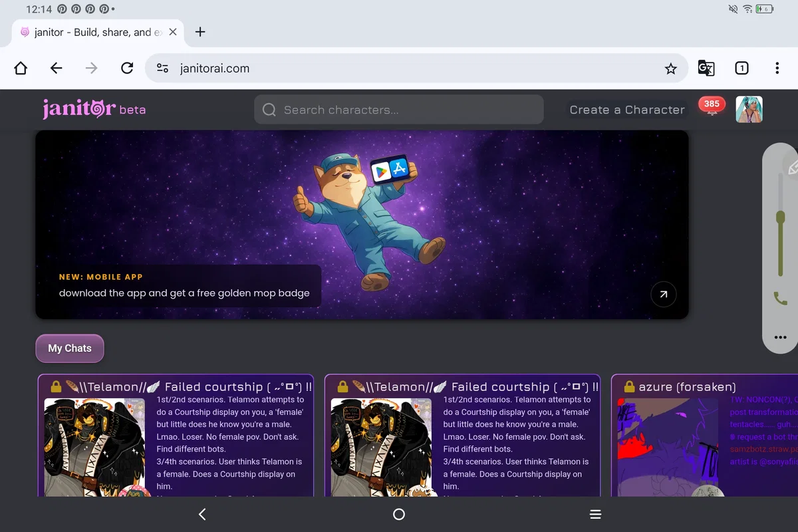Close the janitor browser tab
Viewport: 798px width, 532px height.
point(173,32)
